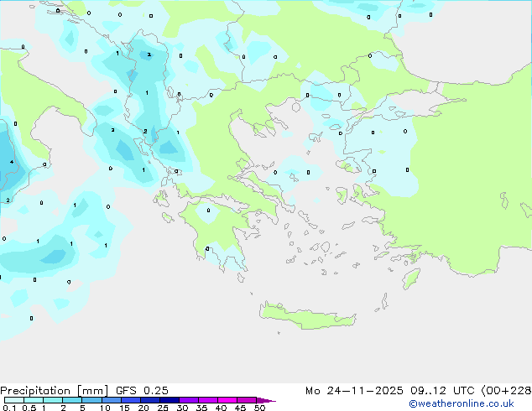Click the 30–35 mm purple legend swatch
This screenshot has width=532, height=411.
[x=189, y=400]
